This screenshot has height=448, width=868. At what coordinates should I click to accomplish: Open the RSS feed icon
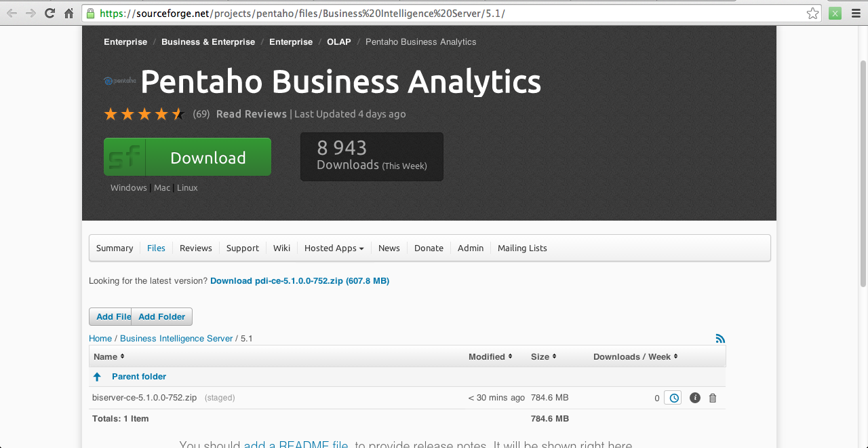[x=720, y=338]
